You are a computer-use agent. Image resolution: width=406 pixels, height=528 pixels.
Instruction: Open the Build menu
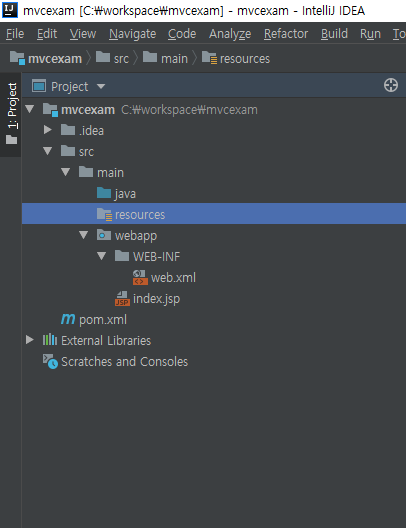(x=334, y=34)
